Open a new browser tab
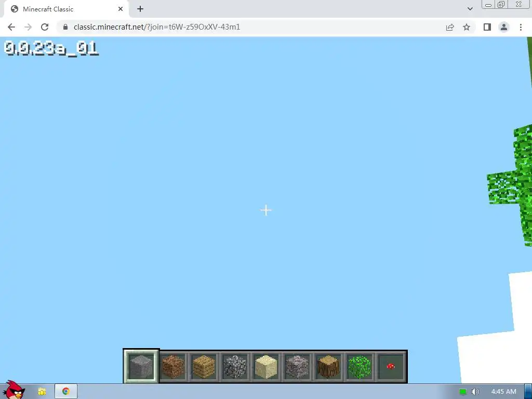This screenshot has height=399, width=532. tap(140, 9)
